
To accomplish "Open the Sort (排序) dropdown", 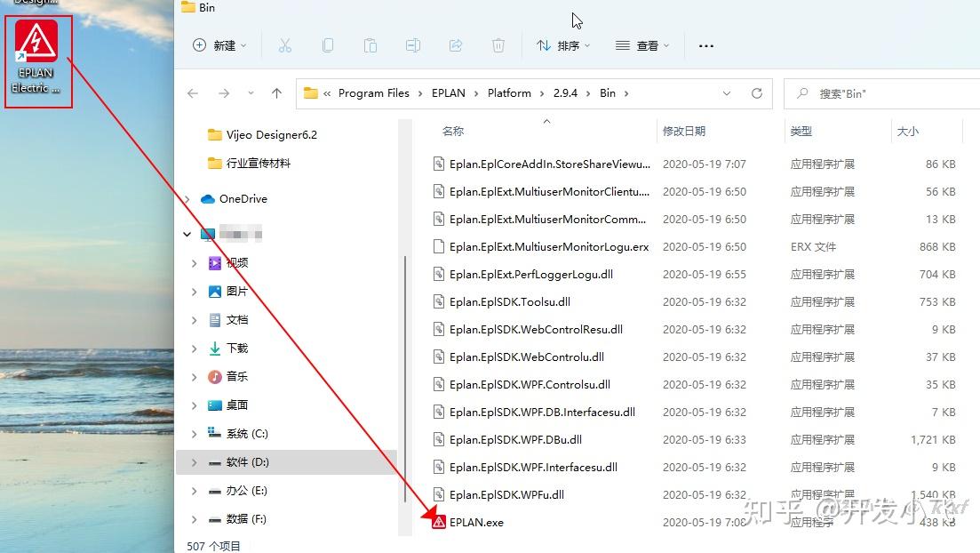I will pyautogui.click(x=563, y=45).
